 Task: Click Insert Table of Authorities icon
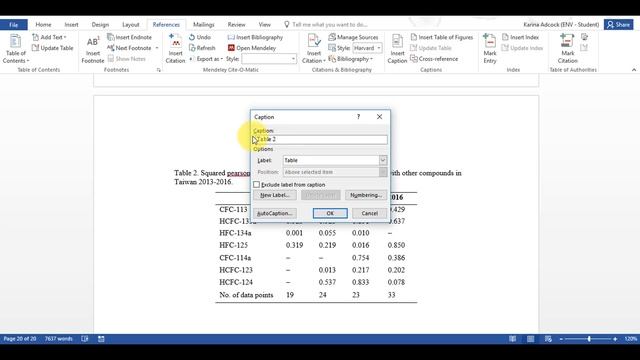click(584, 37)
